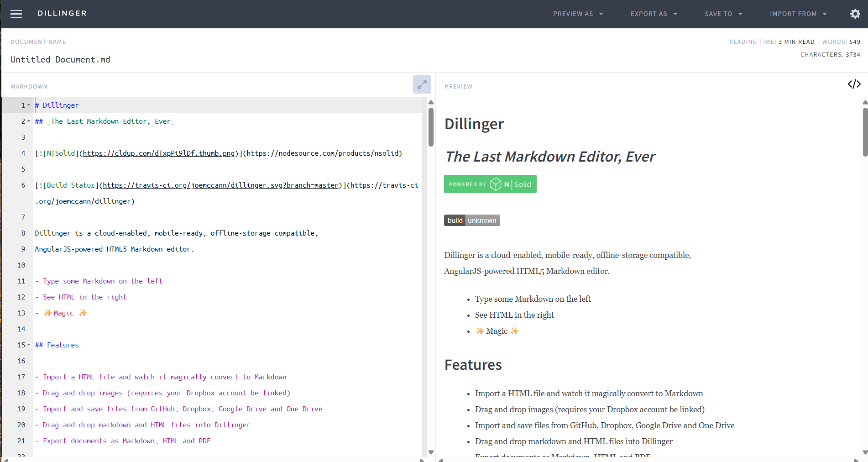Open the Import From dropdown
The height and width of the screenshot is (462, 868).
tap(798, 14)
